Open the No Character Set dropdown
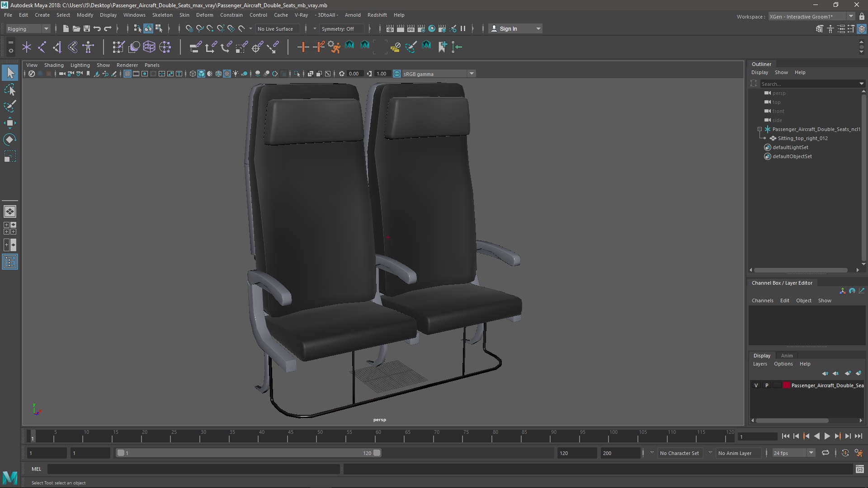Image resolution: width=868 pixels, height=488 pixels. [679, 453]
